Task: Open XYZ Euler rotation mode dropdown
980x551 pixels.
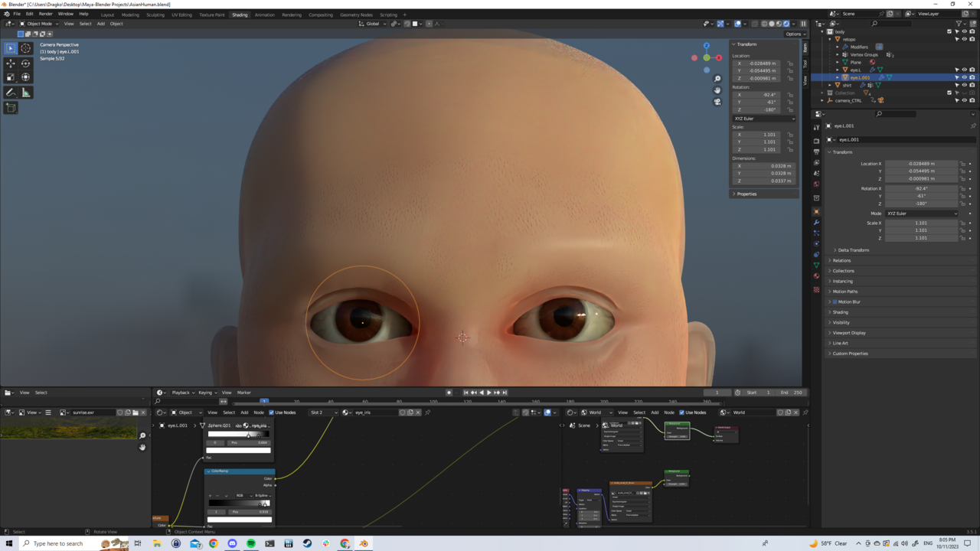Action: pyautogui.click(x=763, y=119)
